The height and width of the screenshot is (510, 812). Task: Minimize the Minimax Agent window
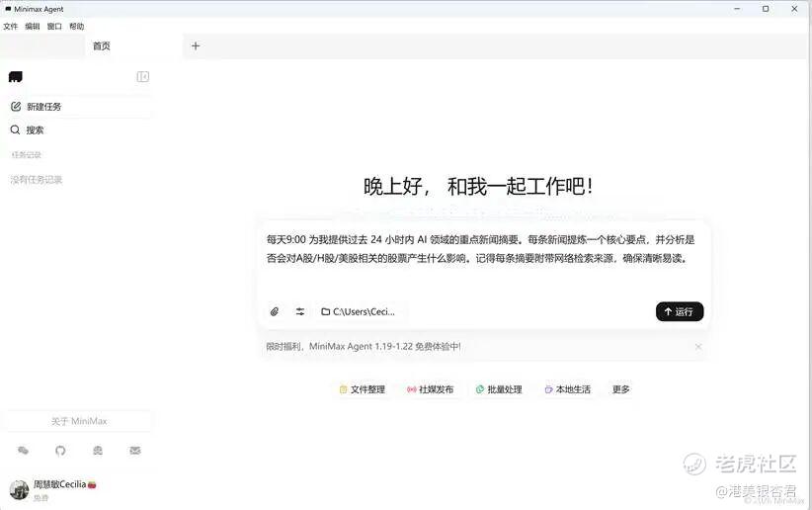click(737, 9)
